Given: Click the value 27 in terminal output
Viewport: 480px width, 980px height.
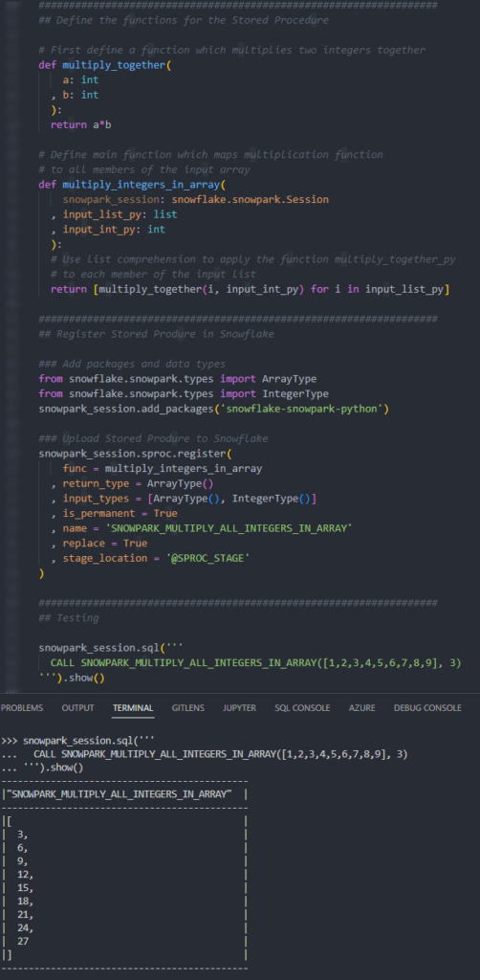Looking at the screenshot, I should click(x=23, y=942).
